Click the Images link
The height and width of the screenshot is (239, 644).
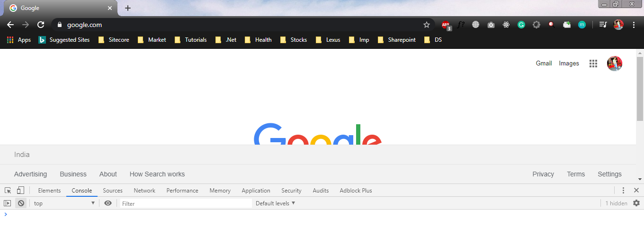pyautogui.click(x=569, y=63)
